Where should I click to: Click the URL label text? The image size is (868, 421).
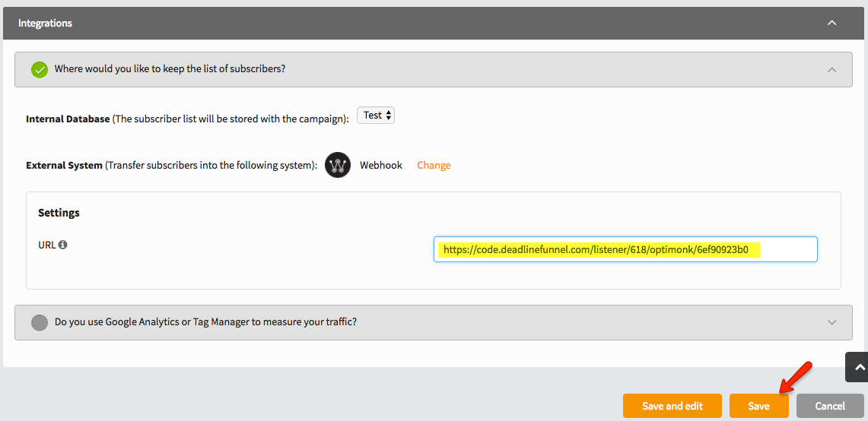(x=46, y=245)
